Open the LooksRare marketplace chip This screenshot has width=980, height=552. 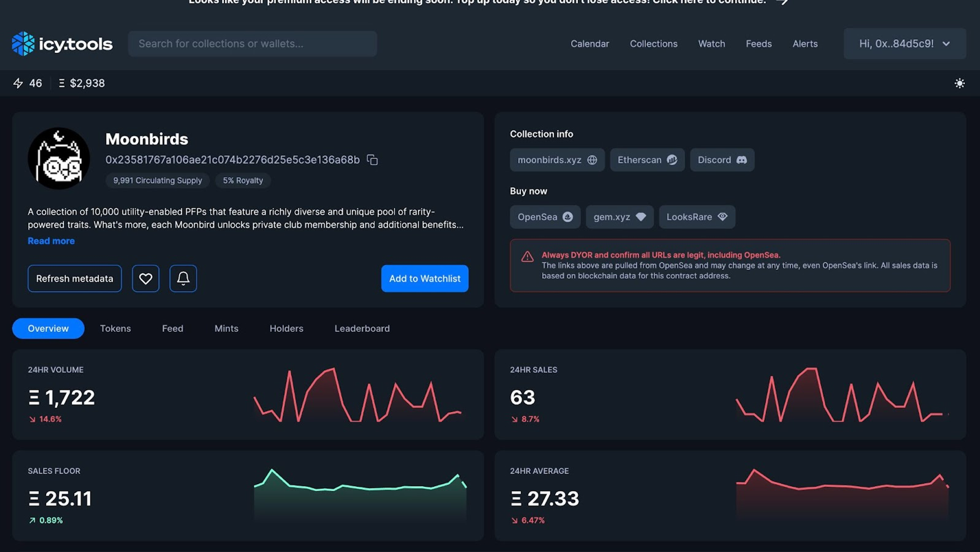tap(696, 217)
